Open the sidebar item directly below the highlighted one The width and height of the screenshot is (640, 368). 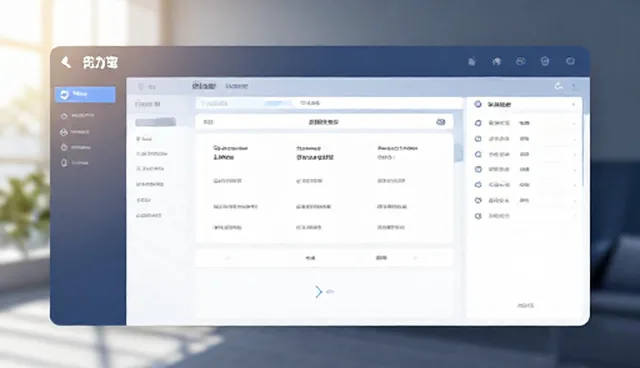[x=78, y=116]
